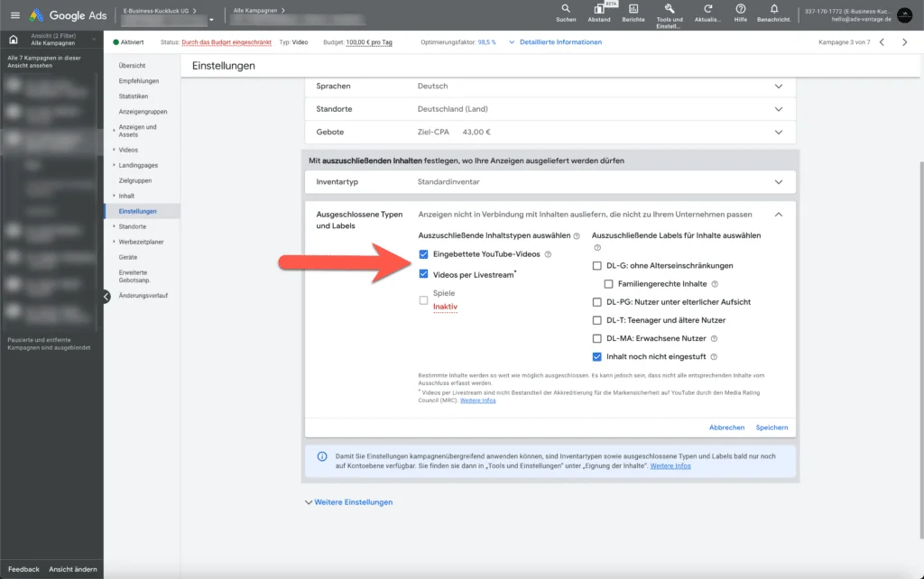Click the Google Ads logo

[x=69, y=15]
